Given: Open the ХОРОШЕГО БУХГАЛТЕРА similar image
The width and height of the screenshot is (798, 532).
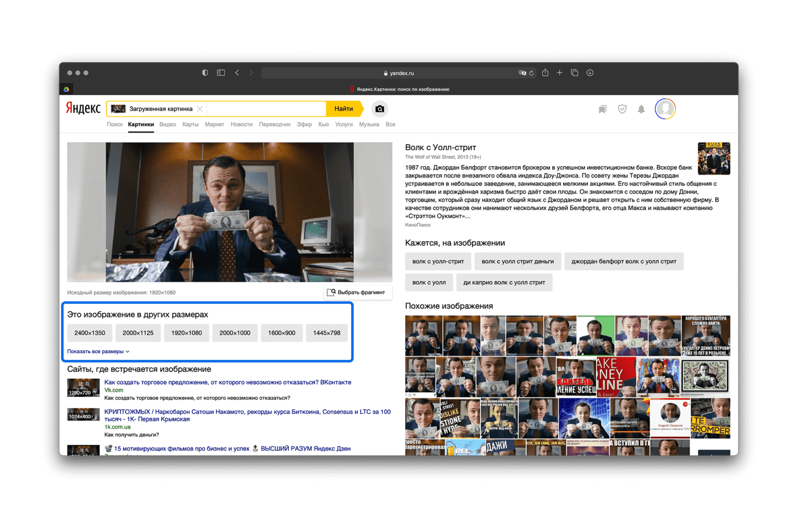Looking at the screenshot, I should click(x=706, y=336).
